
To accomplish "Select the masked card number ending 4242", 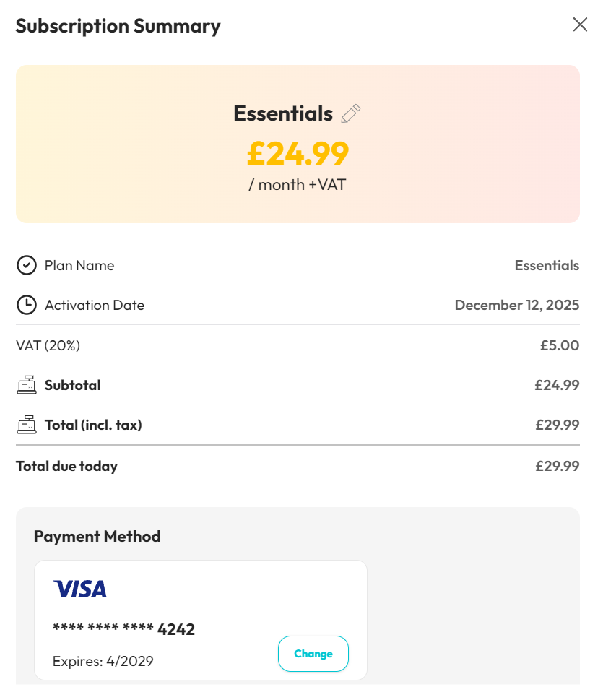I will pos(123,629).
